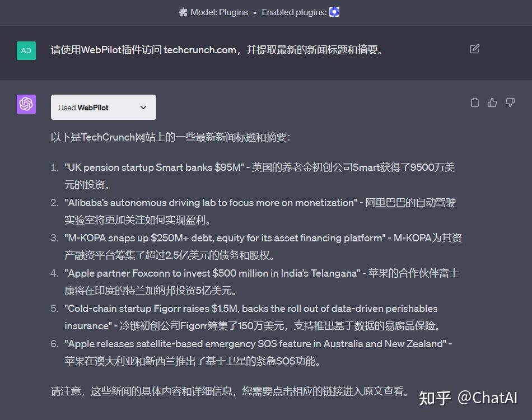This screenshot has height=420, width=532.
Task: Click summary text 实验室将更加关注如何实现盈利
Action: [137, 220]
